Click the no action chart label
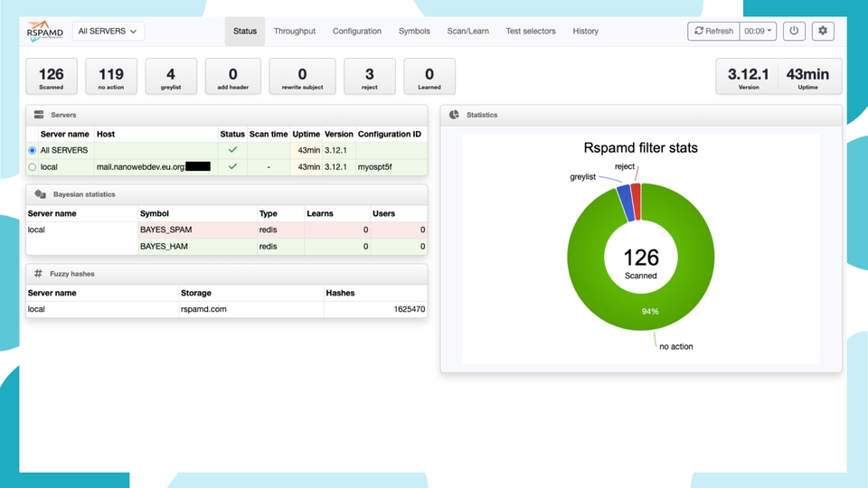The width and height of the screenshot is (868, 488). tap(676, 346)
